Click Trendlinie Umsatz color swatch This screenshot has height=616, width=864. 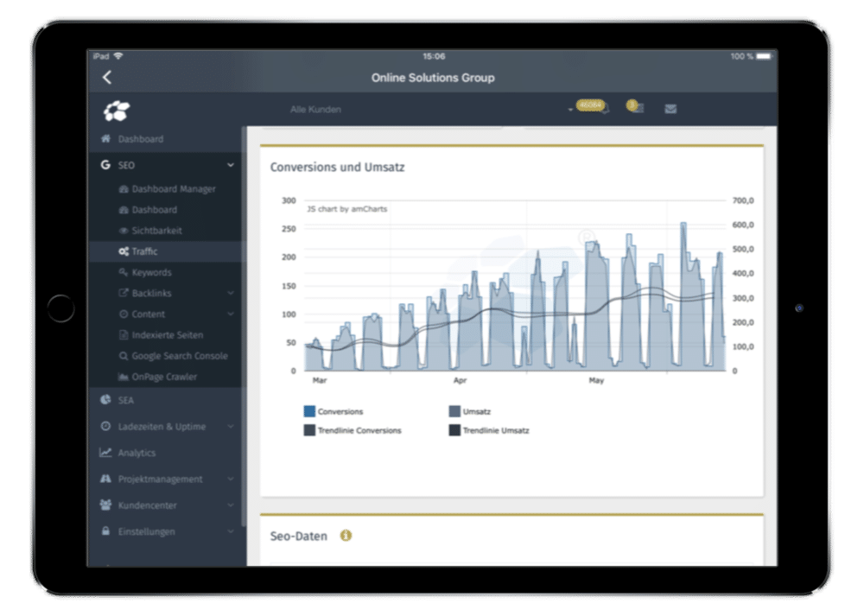454,430
